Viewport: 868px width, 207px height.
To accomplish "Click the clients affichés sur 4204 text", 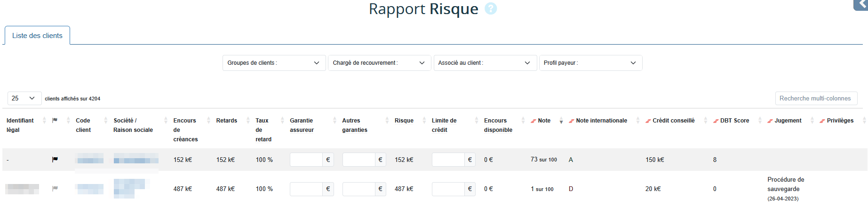I will pos(72,99).
